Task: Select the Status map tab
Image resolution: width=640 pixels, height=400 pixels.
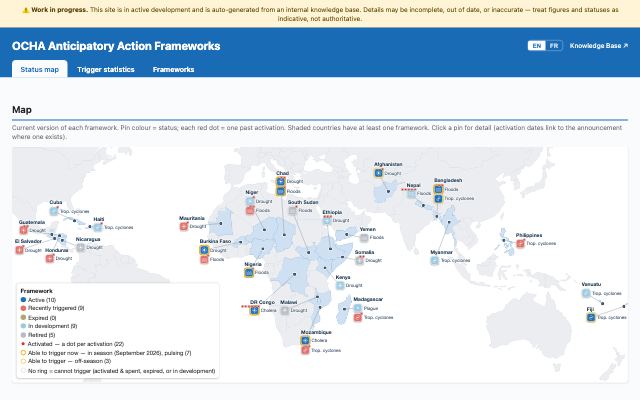Action: pos(40,69)
